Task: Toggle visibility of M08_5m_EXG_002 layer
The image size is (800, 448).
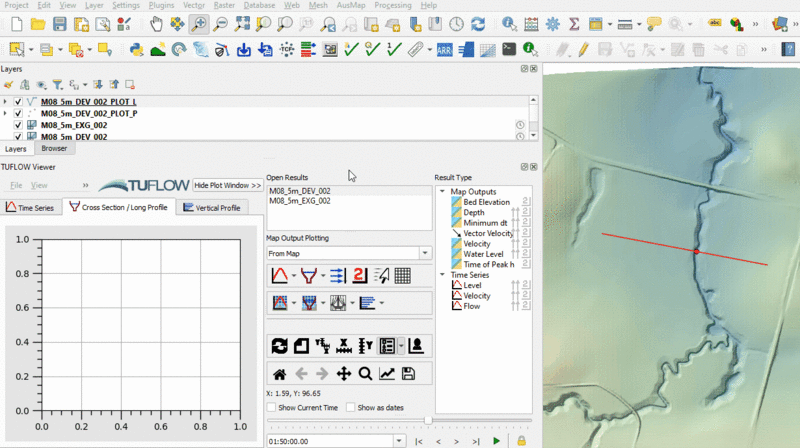Action: [x=18, y=126]
